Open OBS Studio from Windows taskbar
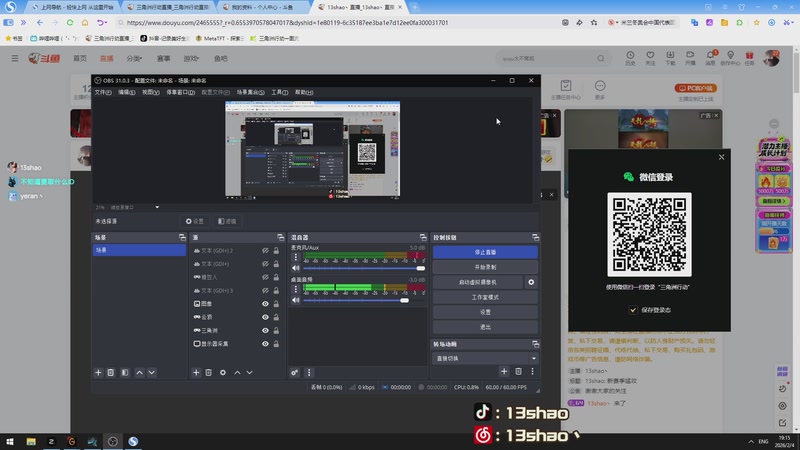The width and height of the screenshot is (800, 450). 113,441
